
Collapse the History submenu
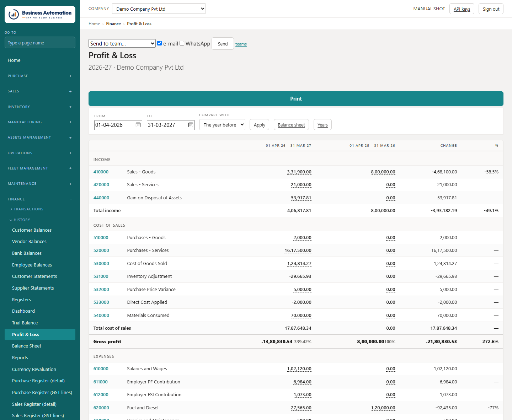pyautogui.click(x=20, y=220)
